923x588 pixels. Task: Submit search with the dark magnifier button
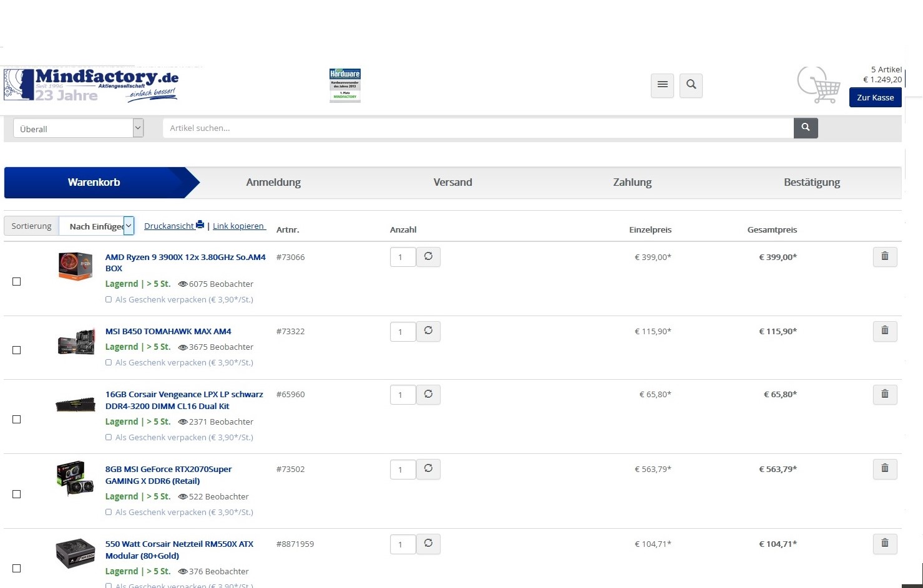pyautogui.click(x=806, y=128)
